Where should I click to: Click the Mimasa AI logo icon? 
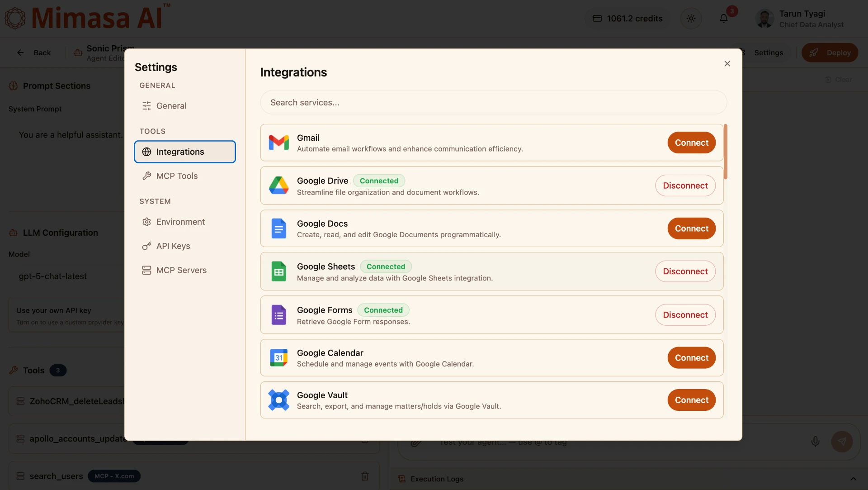pyautogui.click(x=15, y=18)
